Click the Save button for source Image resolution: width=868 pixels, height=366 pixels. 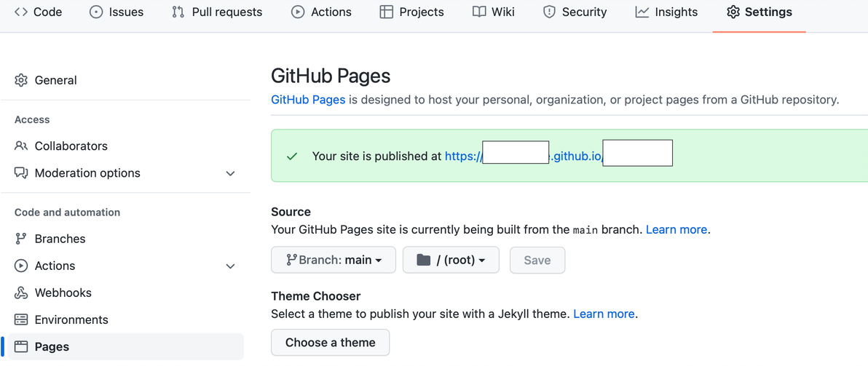coord(537,260)
